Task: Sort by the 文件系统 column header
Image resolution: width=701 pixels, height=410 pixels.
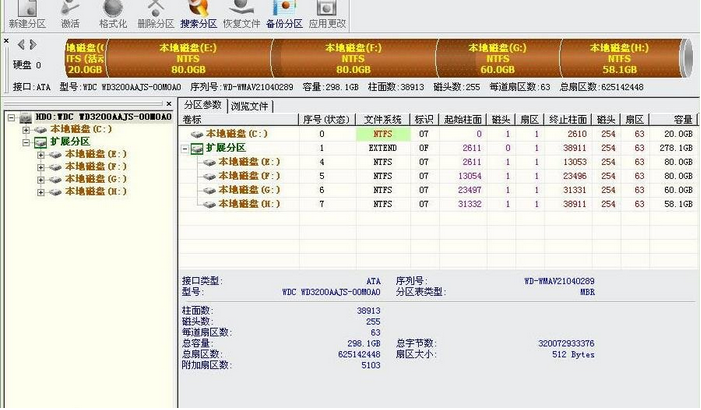Action: (383, 119)
